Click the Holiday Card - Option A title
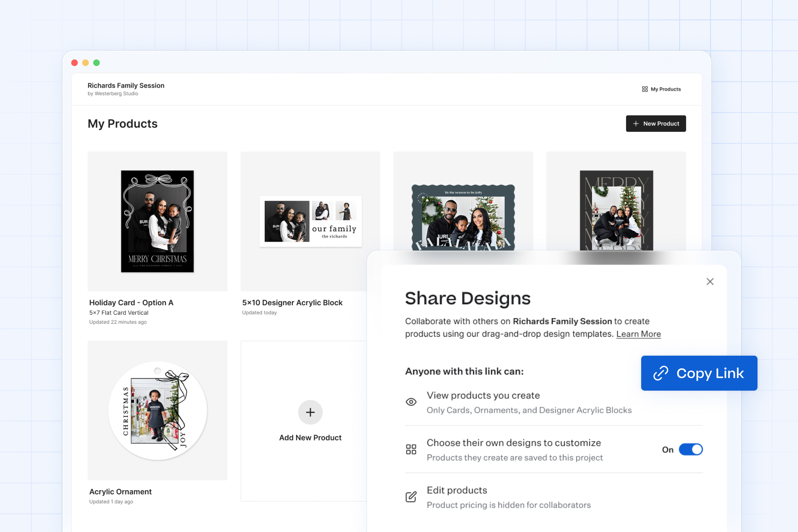 [131, 303]
